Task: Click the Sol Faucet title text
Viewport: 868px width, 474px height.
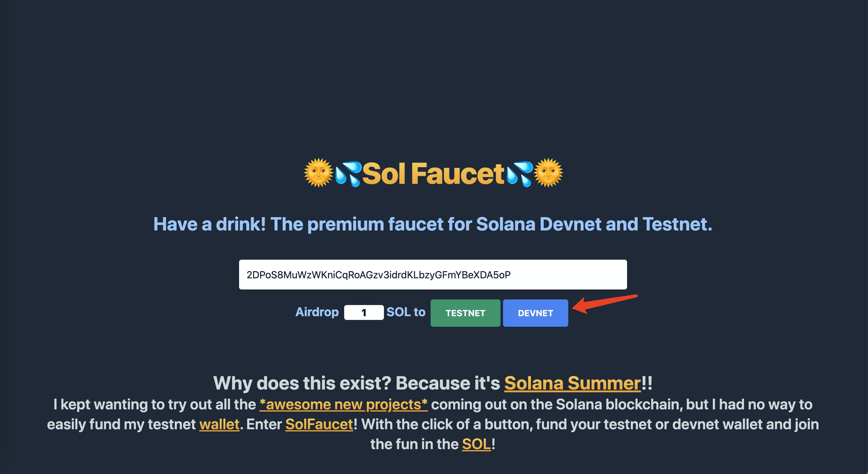Action: click(x=433, y=174)
